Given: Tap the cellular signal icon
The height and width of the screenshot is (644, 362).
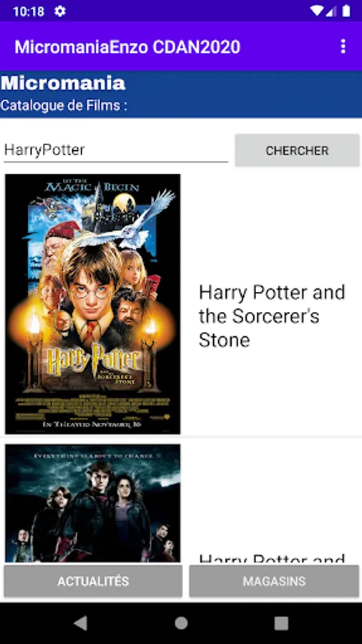Looking at the screenshot, I should click(x=332, y=11).
